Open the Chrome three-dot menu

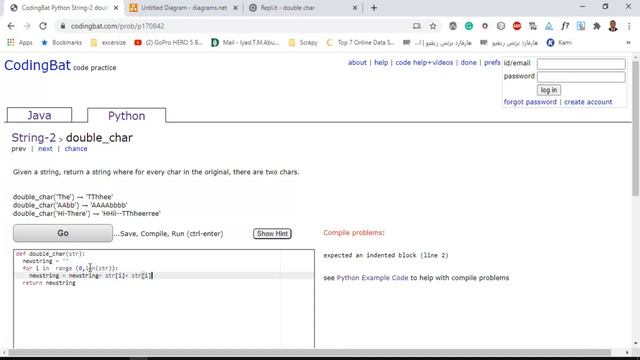[629, 26]
